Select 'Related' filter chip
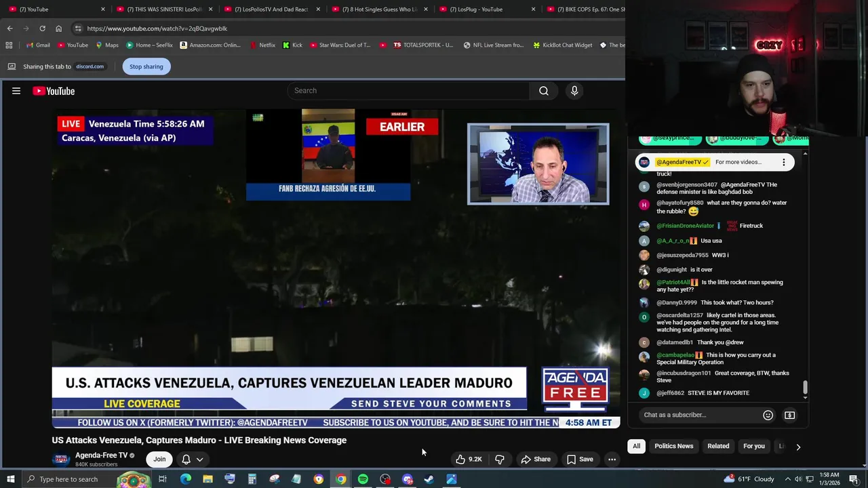The image size is (868, 488). pos(718,446)
